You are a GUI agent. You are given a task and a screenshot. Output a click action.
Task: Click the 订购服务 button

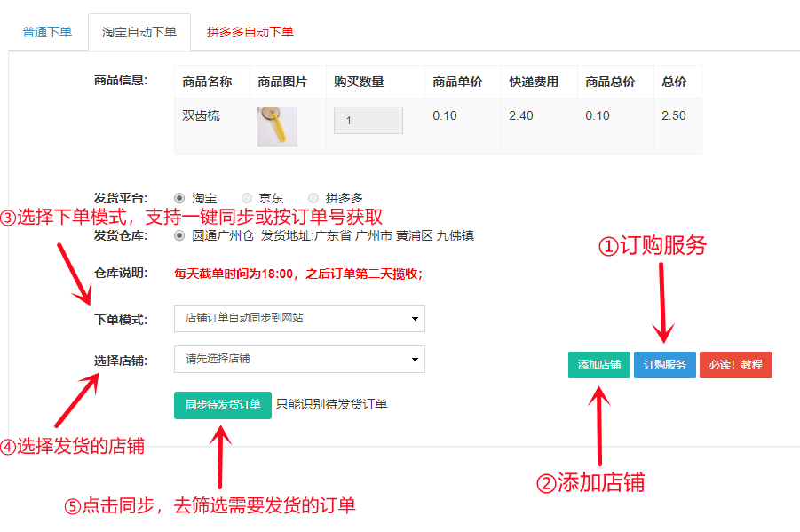(x=665, y=365)
